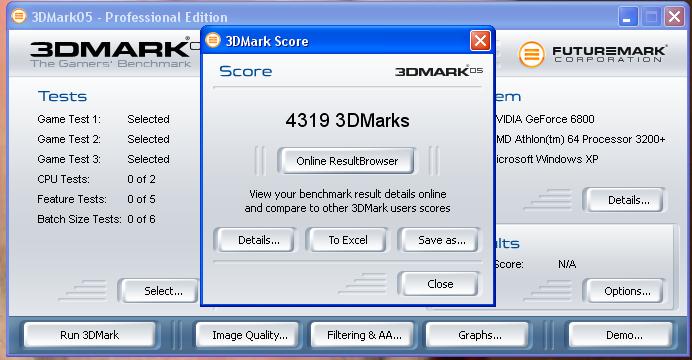
Task: Click Save as... button
Action: click(441, 240)
